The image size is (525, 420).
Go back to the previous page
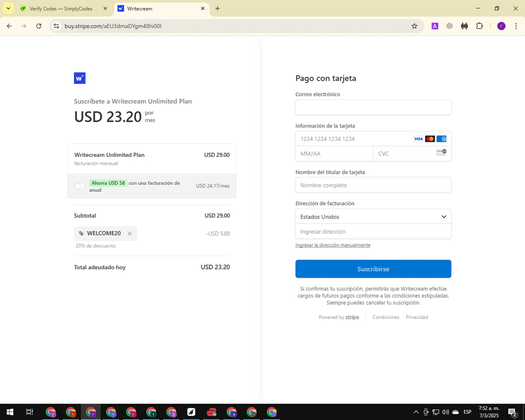click(9, 26)
